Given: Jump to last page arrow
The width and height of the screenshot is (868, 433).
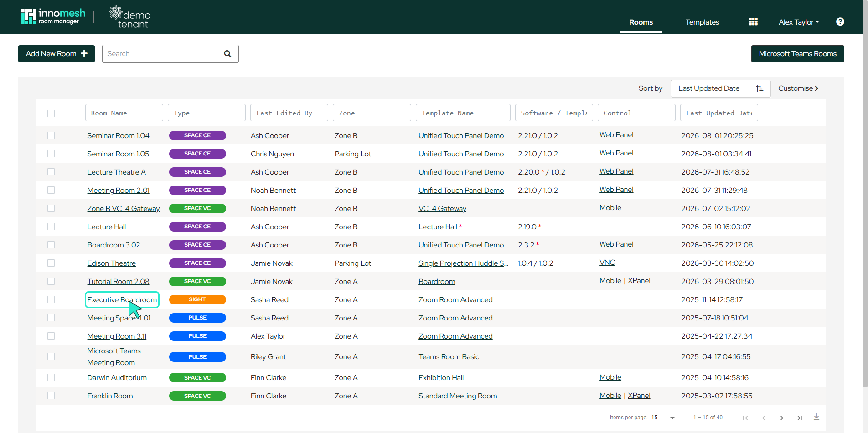Looking at the screenshot, I should click(800, 418).
